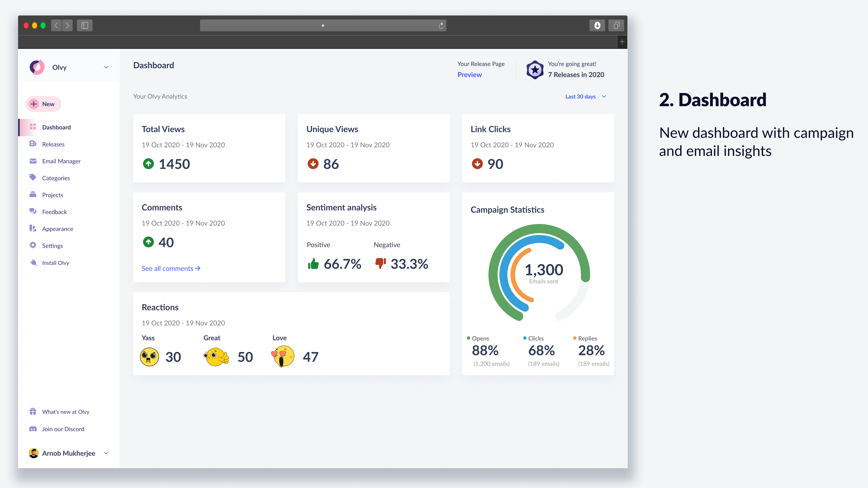Click the browser back arrow

tap(56, 25)
